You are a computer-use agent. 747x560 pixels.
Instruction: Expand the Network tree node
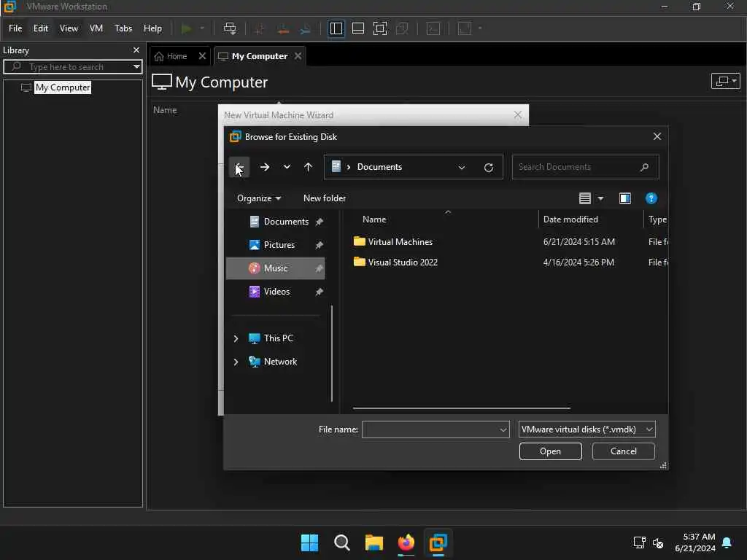(x=236, y=362)
